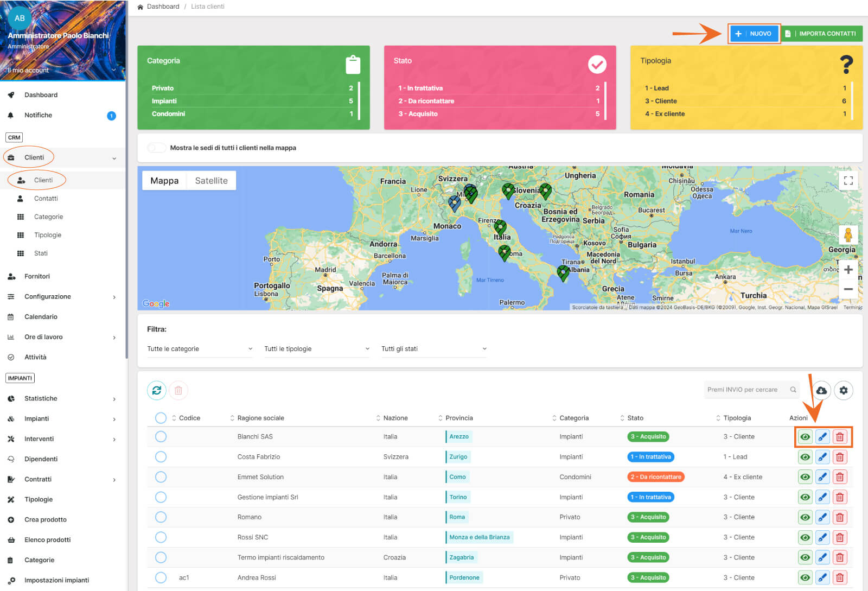Delete the Emmet Solution client row
The image size is (868, 591).
pyautogui.click(x=840, y=477)
